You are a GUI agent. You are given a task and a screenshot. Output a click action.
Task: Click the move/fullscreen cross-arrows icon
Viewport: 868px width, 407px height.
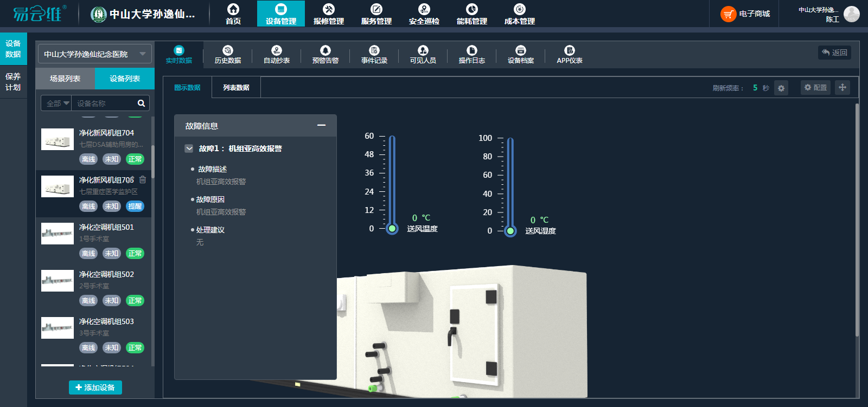843,87
